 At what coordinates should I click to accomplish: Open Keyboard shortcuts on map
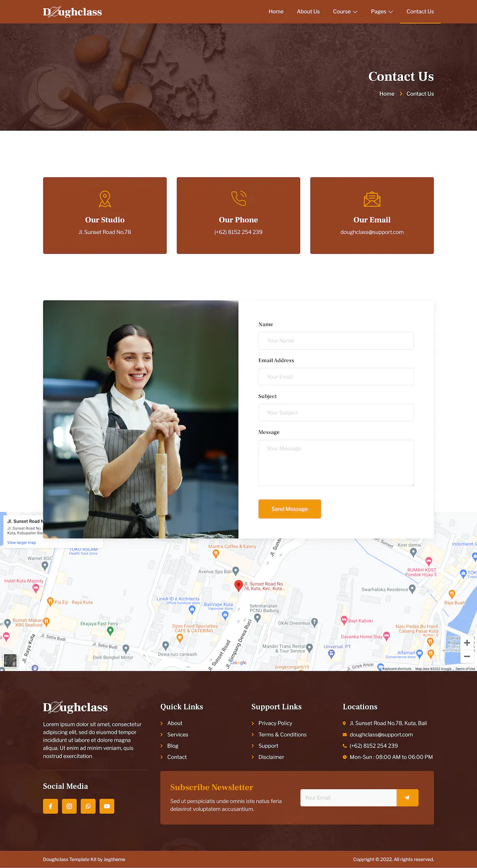[x=397, y=669]
